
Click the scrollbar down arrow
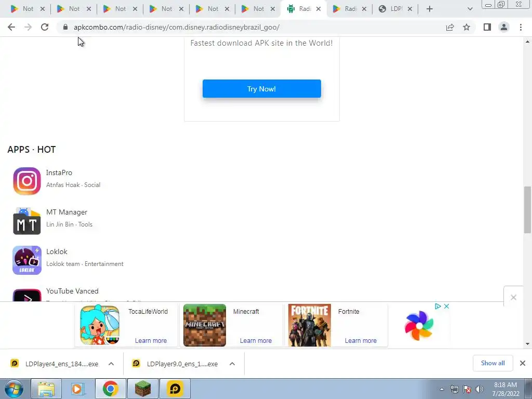[528, 344]
